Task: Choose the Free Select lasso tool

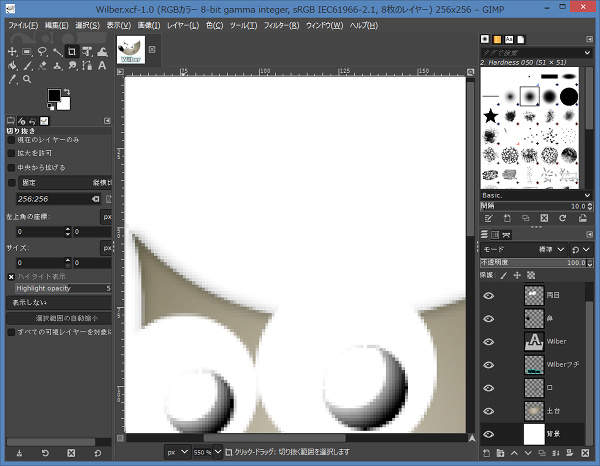Action: coord(43,51)
